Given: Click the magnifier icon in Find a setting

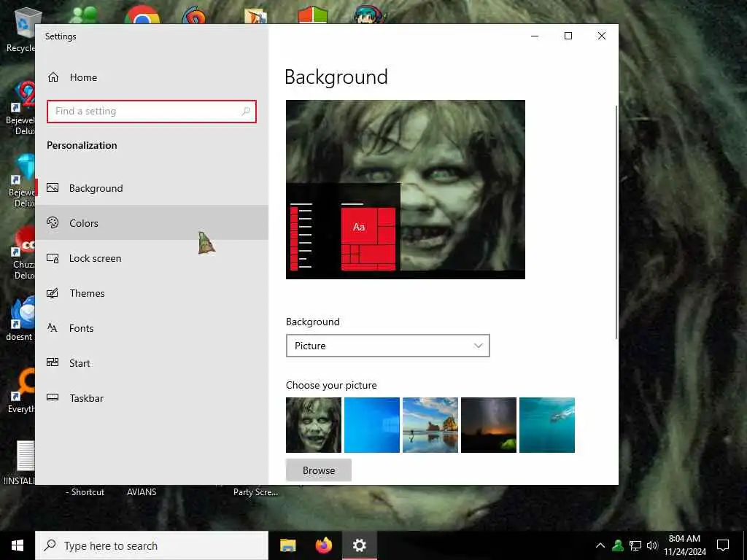Looking at the screenshot, I should (x=246, y=112).
